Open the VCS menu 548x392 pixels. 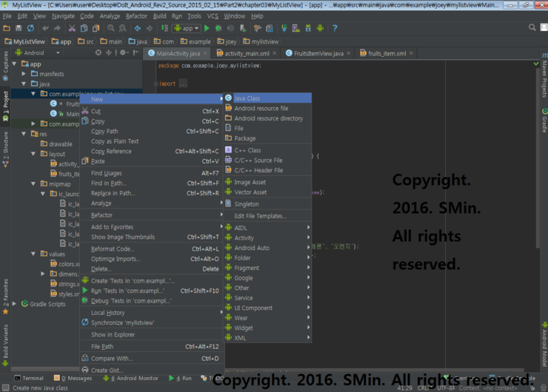213,16
